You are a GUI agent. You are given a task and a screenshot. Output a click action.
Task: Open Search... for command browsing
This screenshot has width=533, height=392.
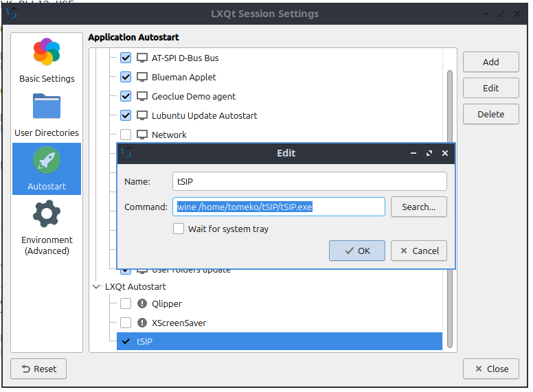tap(419, 207)
